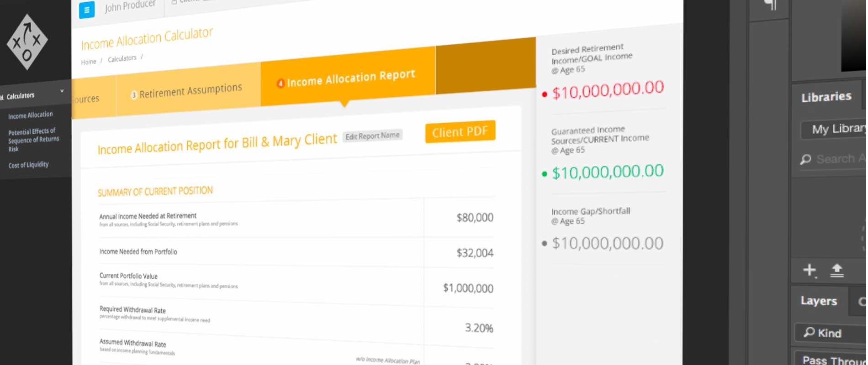Click the plus icon in Libraries panel
The width and height of the screenshot is (868, 365).
(x=809, y=270)
